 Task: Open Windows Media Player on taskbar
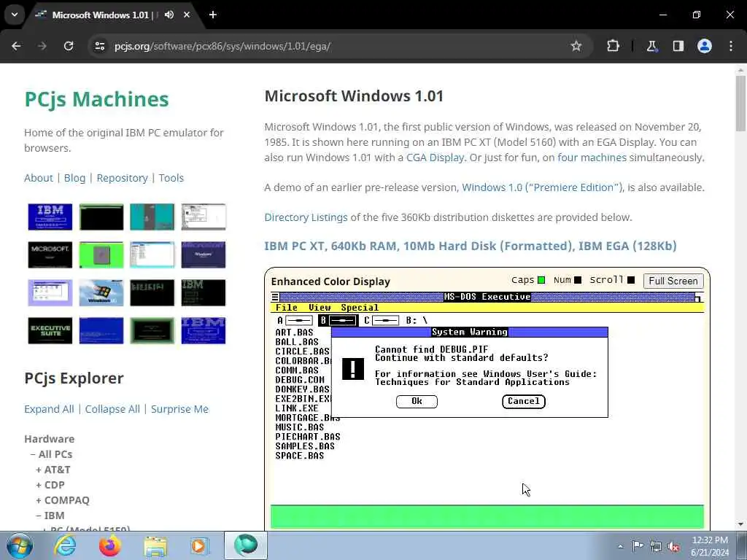(x=199, y=545)
